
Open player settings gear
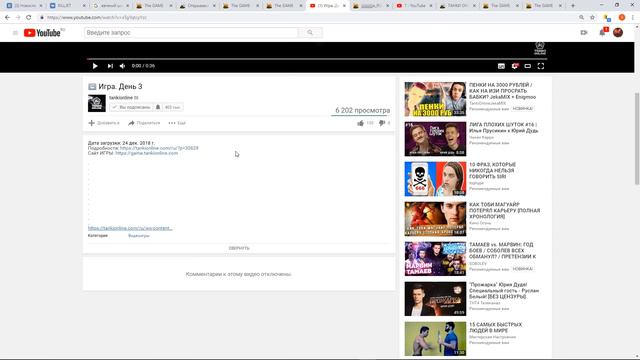515,66
